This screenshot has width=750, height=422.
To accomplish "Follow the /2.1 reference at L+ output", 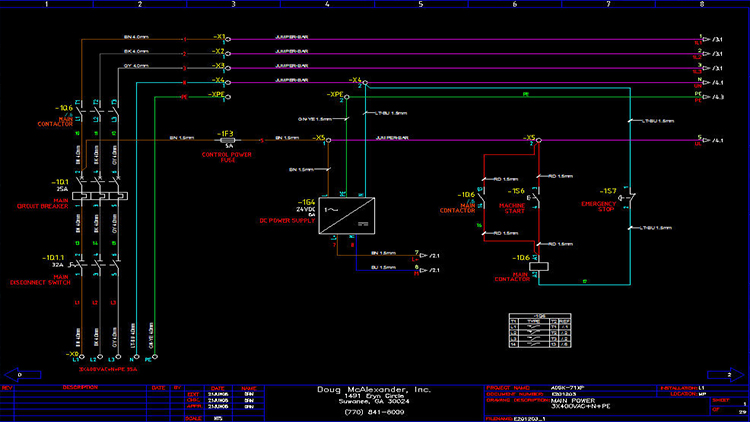I will [434, 255].
